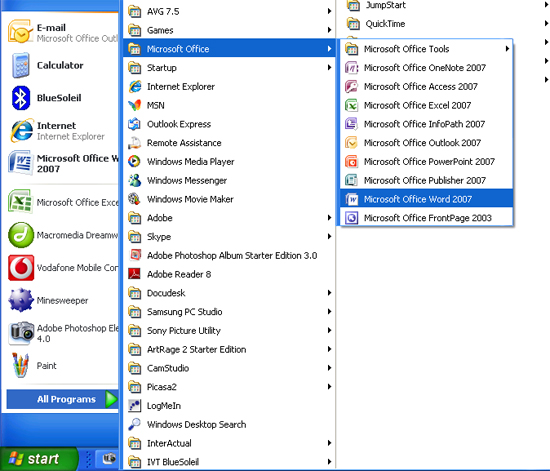Open Microsoft Office Publisher 2007
The height and width of the screenshot is (471, 550).
click(x=426, y=181)
